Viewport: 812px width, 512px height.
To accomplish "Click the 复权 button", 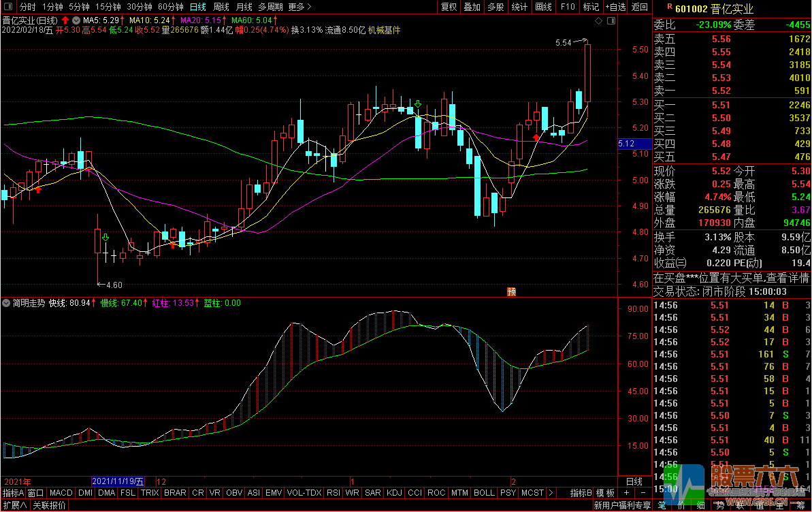I will [449, 7].
